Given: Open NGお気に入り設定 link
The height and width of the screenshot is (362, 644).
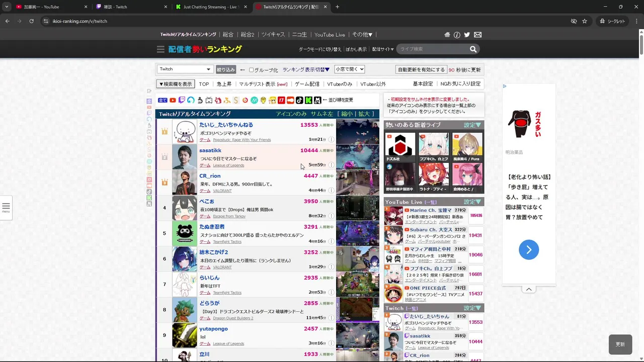Looking at the screenshot, I should pos(460,84).
